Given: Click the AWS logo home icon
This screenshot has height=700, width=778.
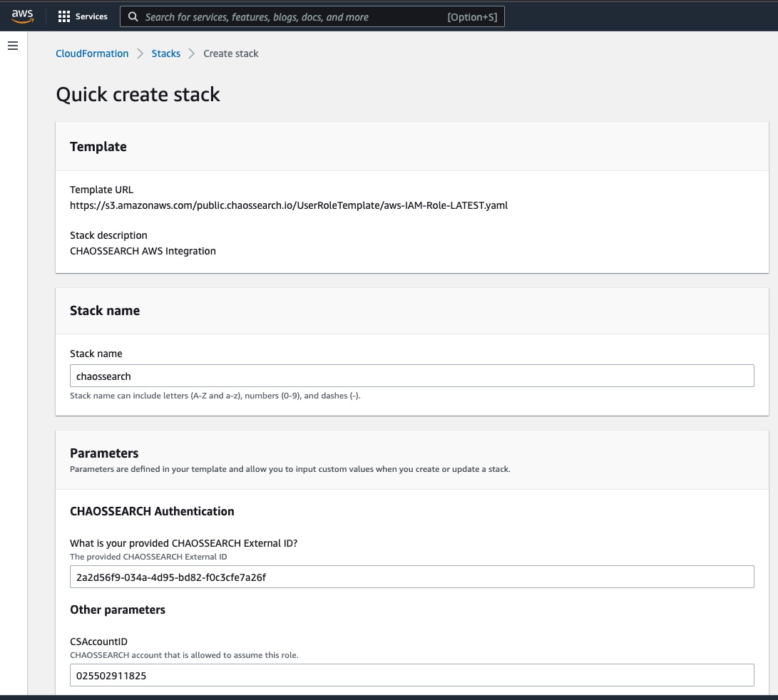Looking at the screenshot, I should point(22,16).
